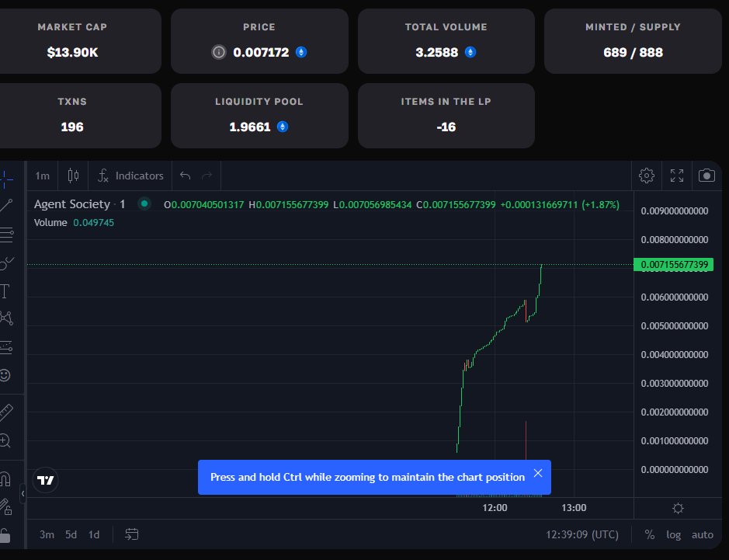Open the Fibonacci retracement tool
Screen dimensions: 729x560
(5, 235)
